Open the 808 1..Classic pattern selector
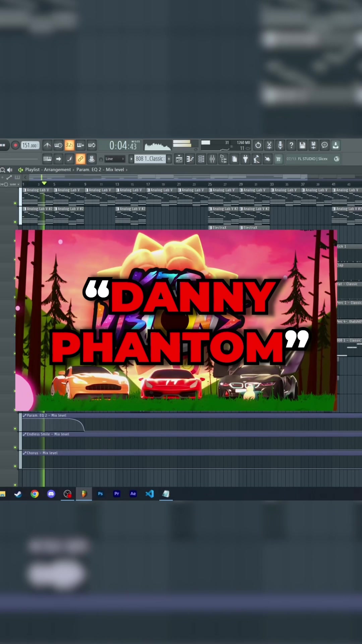 pyautogui.click(x=150, y=159)
